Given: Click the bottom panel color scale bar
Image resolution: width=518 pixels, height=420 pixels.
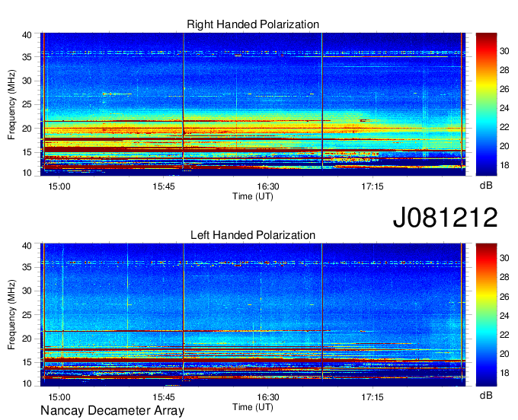Looking at the screenshot, I should click(486, 315).
